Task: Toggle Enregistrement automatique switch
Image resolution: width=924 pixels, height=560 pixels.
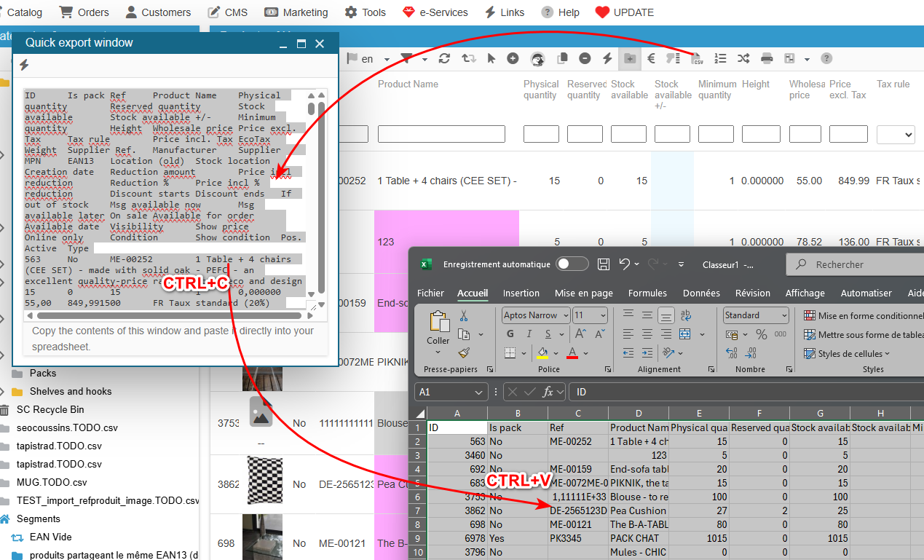Action: point(572,264)
